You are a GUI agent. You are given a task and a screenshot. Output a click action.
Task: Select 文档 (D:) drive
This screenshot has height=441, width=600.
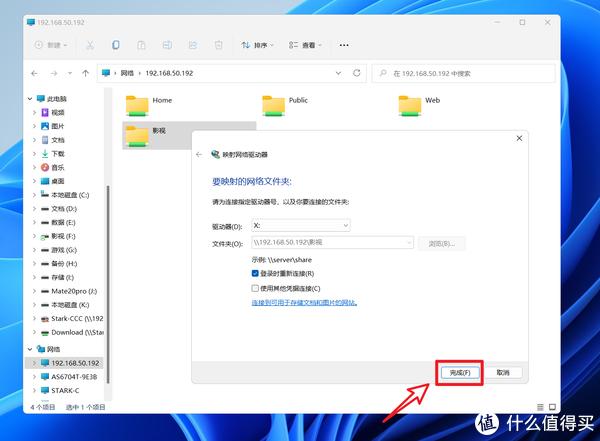(64, 209)
